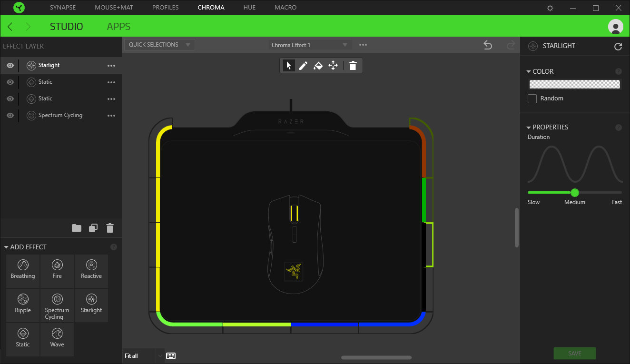Open Starlight layer more options
This screenshot has height=364, width=630.
tap(111, 66)
